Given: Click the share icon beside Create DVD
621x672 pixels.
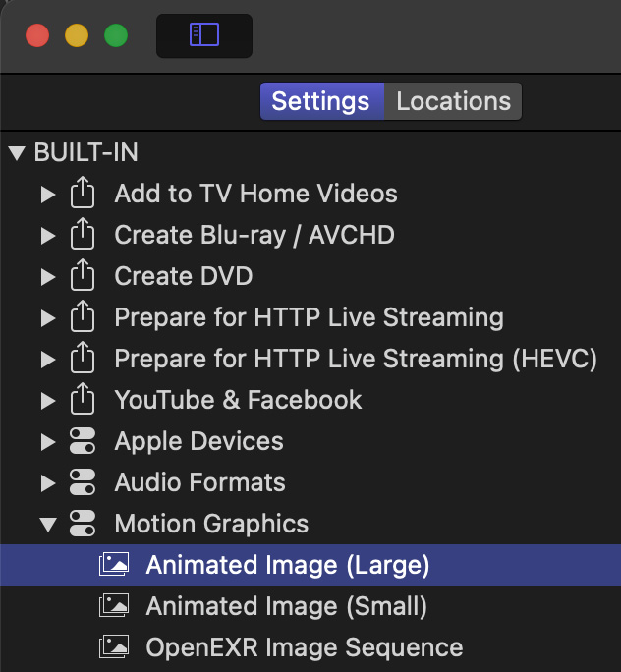Looking at the screenshot, I should (83, 277).
